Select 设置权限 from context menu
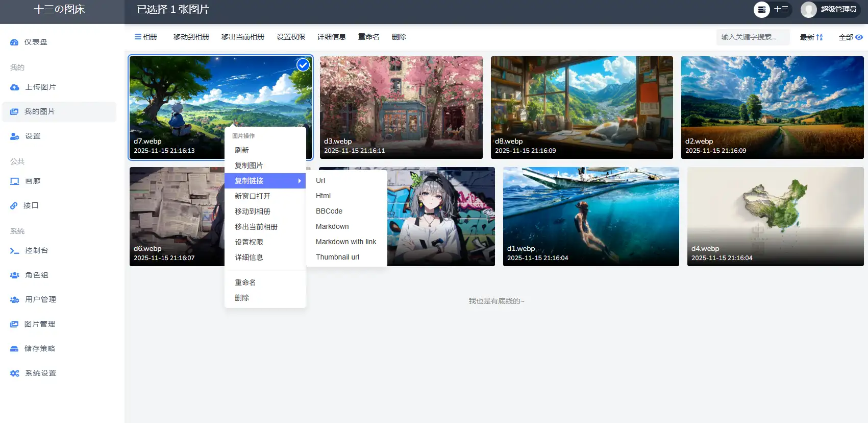Image resolution: width=868 pixels, height=423 pixels. coord(265,242)
